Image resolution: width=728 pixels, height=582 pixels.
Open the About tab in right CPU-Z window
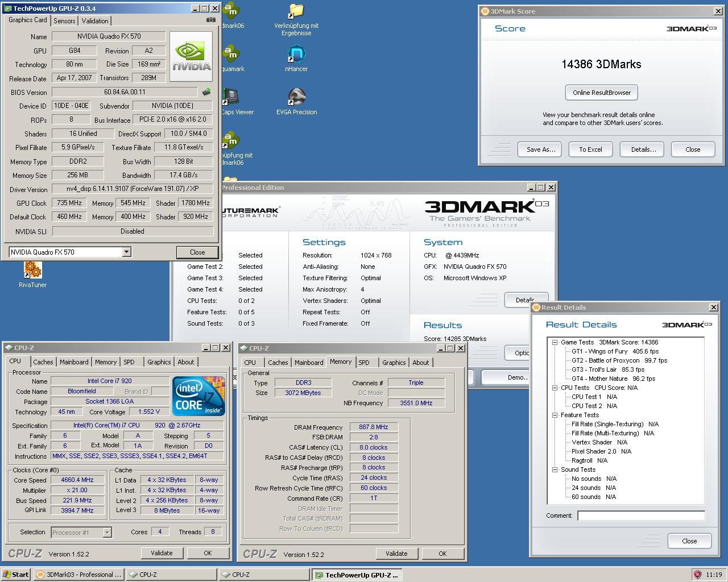pos(421,363)
